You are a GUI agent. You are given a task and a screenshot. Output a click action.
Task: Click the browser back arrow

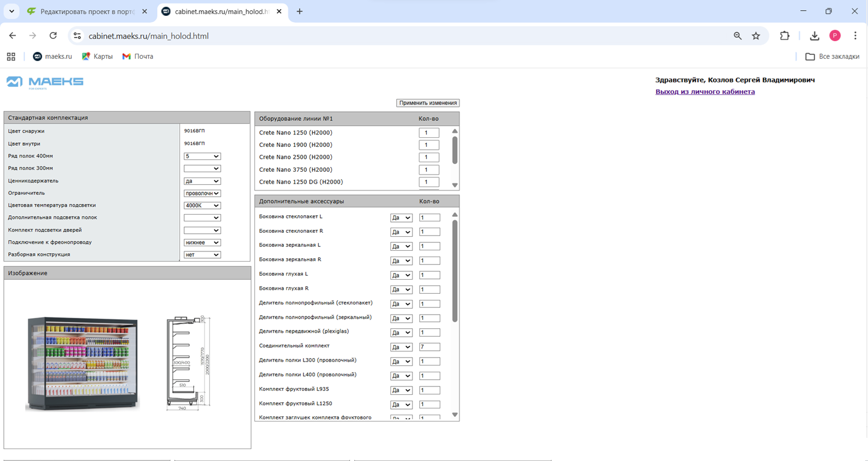click(x=12, y=36)
